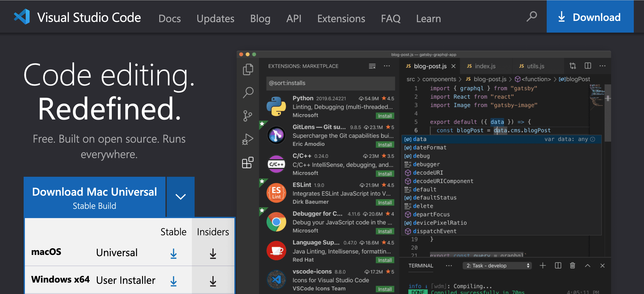Open the Updates page
This screenshot has width=644, height=294.
215,18
